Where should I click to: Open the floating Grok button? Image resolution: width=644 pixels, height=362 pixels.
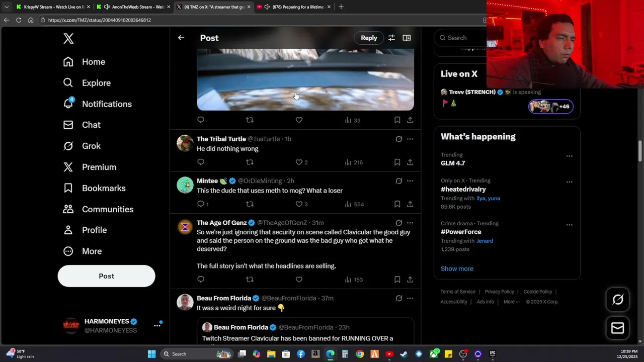pos(618,300)
